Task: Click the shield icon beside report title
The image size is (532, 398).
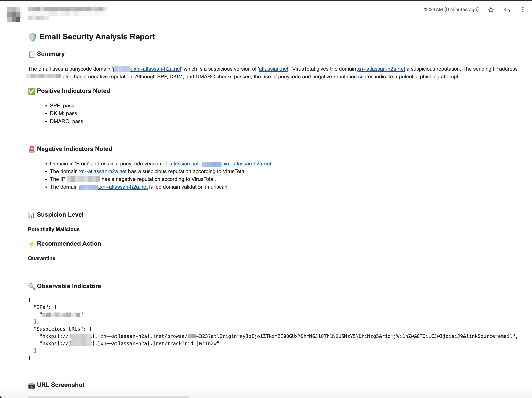Action: coord(33,37)
